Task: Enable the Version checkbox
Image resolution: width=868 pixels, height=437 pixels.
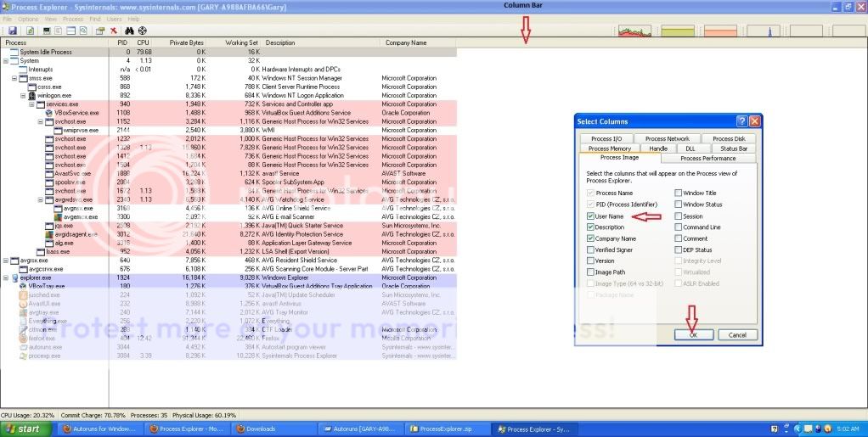Action: [x=590, y=261]
